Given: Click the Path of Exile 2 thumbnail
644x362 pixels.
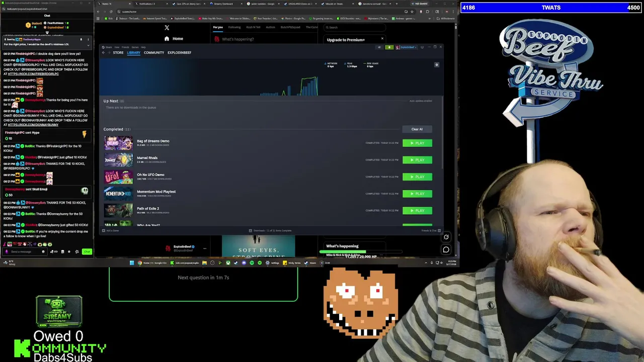Looking at the screenshot, I should [119, 211].
